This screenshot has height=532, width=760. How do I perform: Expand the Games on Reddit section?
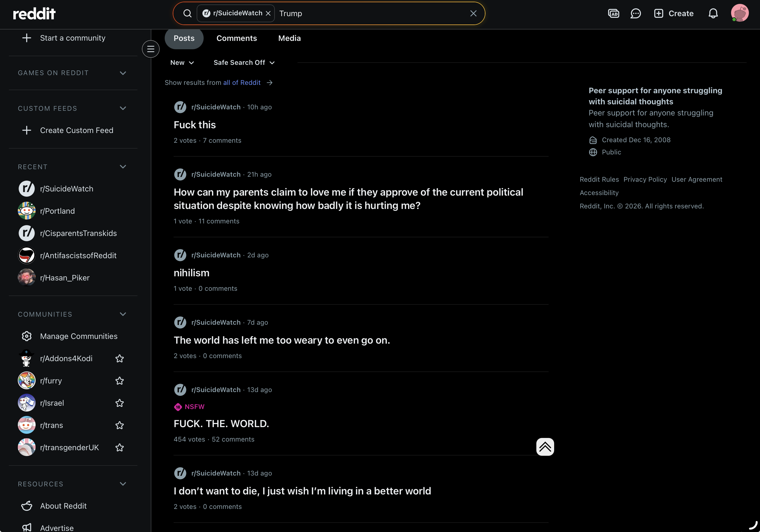tap(123, 73)
